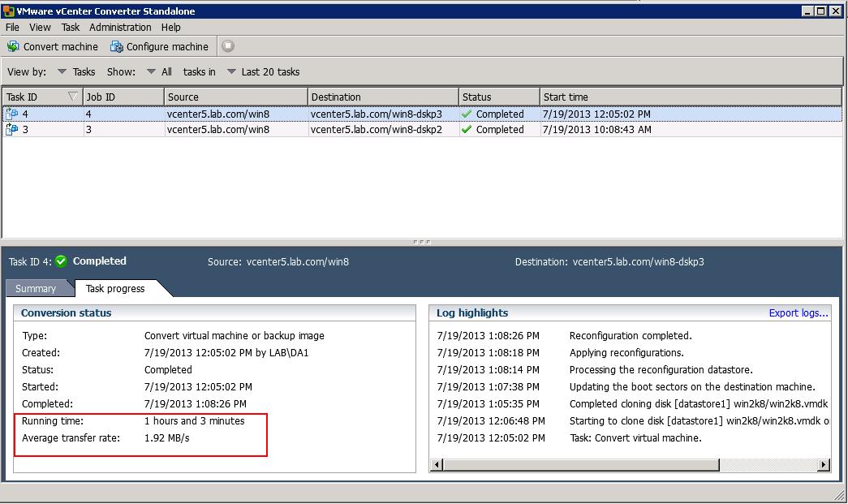This screenshot has height=504, width=848.
Task: Select the Task progress tab
Action: 115,289
